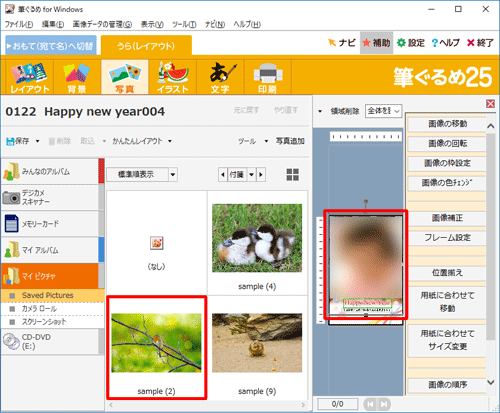The image size is (500, 413).
Task: Open マイ アルバム in sidebar
Action: coord(50,250)
